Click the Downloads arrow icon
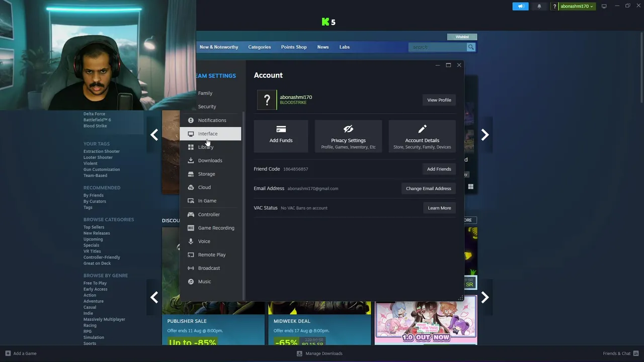Image resolution: width=644 pixels, height=362 pixels. pyautogui.click(x=191, y=160)
